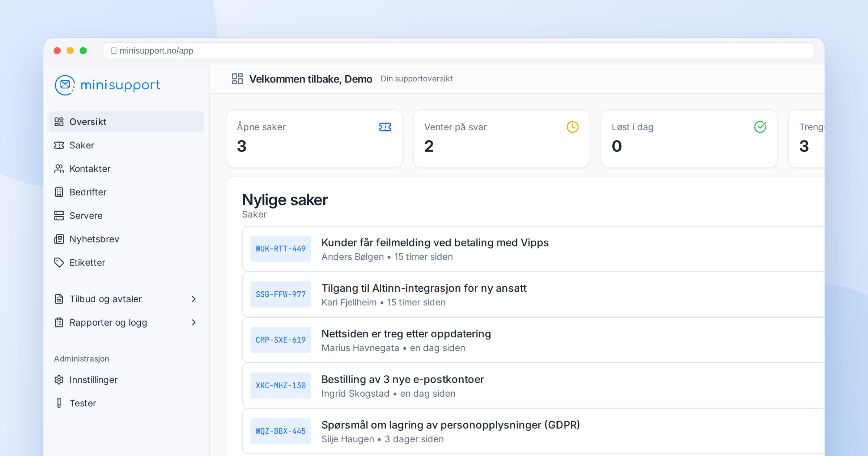Viewport: 868px width, 456px height.
Task: Click the Tester test-tube icon
Action: point(59,403)
